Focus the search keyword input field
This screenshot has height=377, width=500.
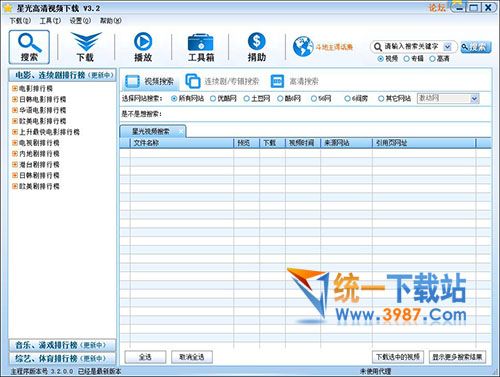412,47
